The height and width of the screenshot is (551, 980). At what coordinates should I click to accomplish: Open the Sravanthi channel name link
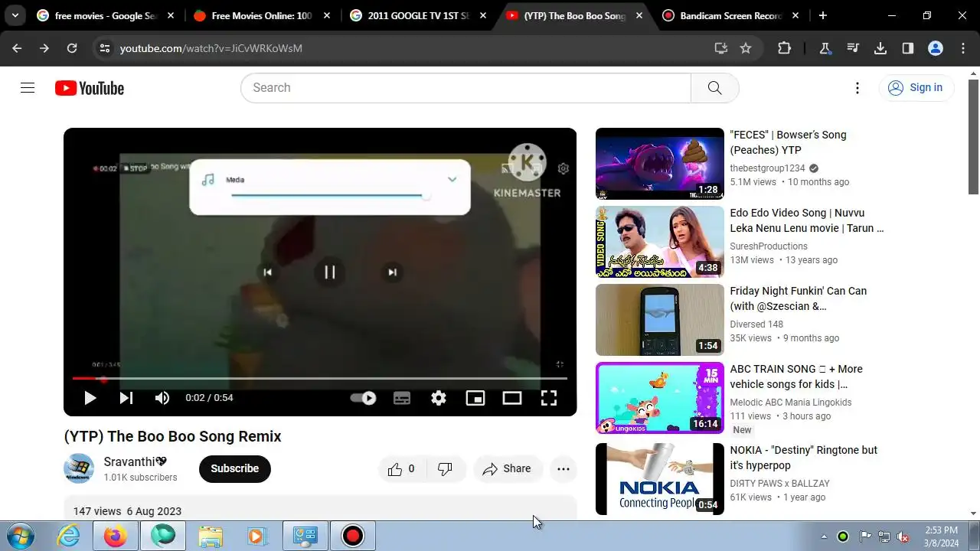[x=136, y=462]
